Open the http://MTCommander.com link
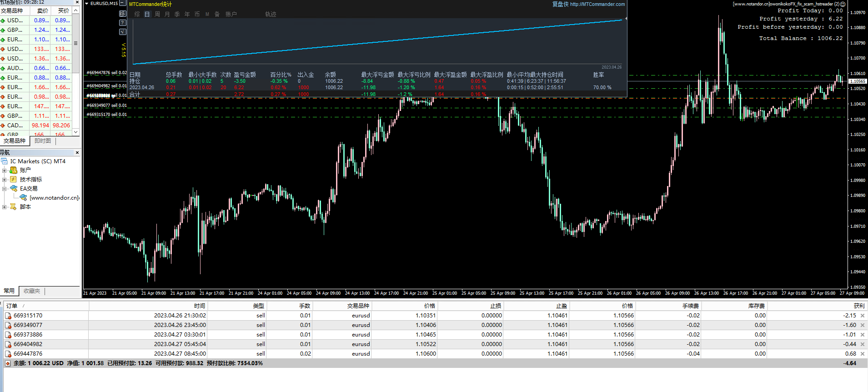This screenshot has width=868, height=392. (x=597, y=4)
